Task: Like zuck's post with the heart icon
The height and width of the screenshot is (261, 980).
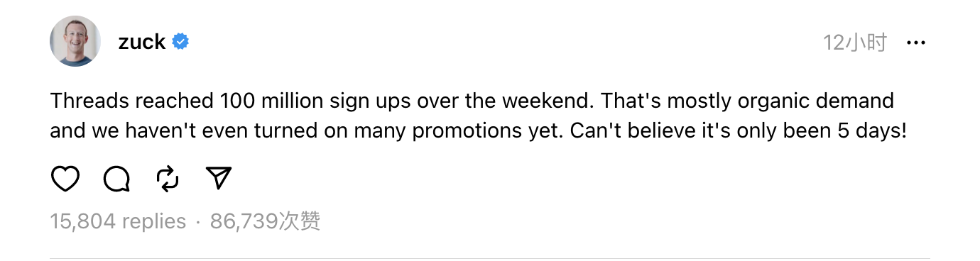Action: 65,179
